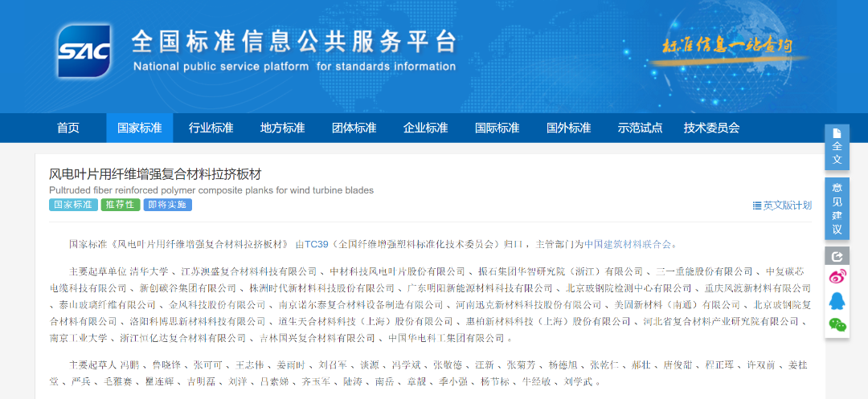Open 团体标准 navigation item
The image size is (868, 399).
(354, 128)
